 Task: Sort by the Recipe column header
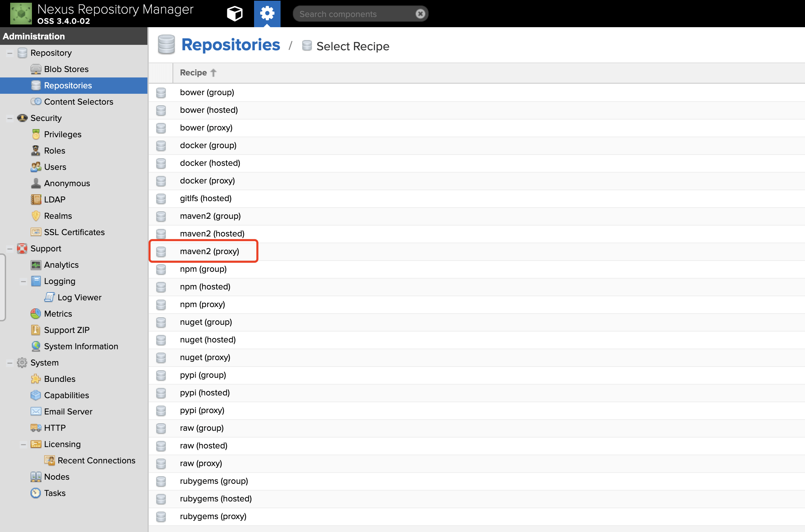(x=194, y=73)
